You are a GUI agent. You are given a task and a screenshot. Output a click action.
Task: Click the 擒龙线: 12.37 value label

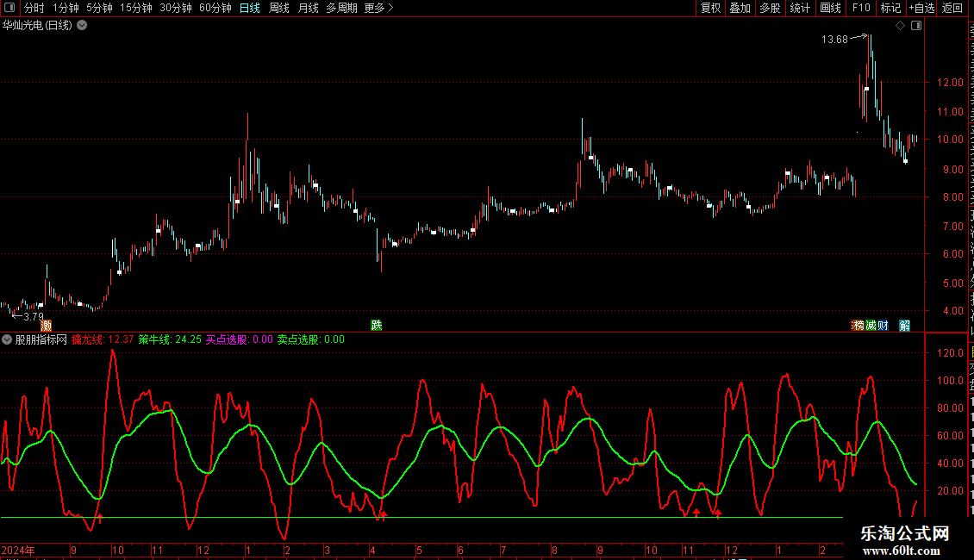pos(103,339)
